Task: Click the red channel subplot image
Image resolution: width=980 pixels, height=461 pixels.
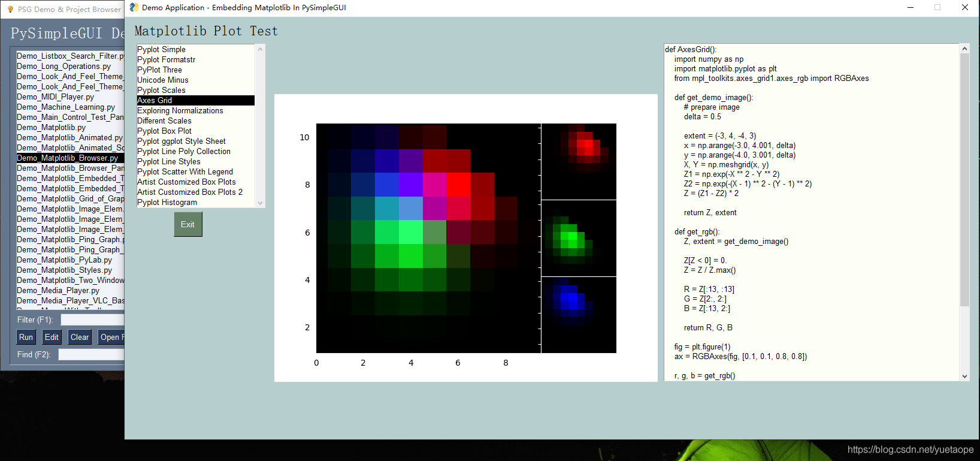Action: tap(579, 161)
